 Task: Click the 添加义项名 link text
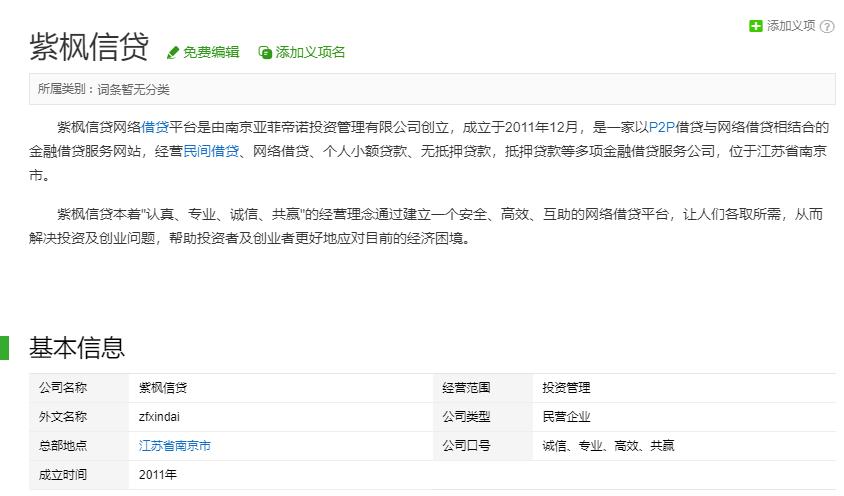point(310,52)
